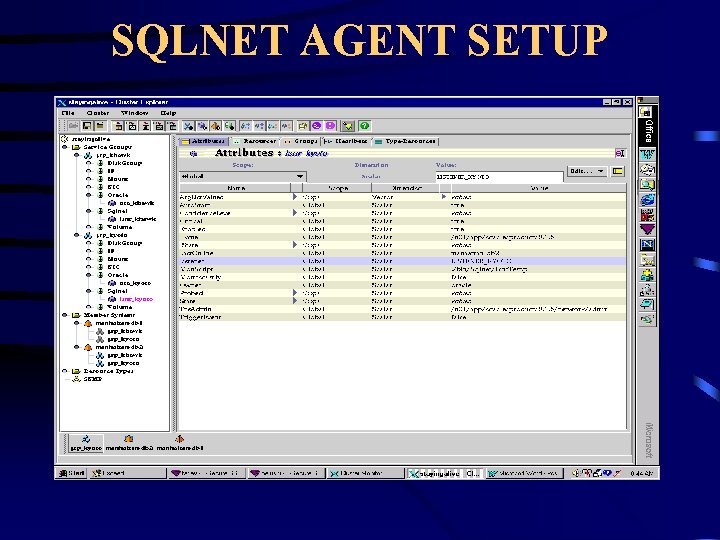Screen dimensions: 720x540
Task: Select the AutoStart attribute row
Action: 402,205
